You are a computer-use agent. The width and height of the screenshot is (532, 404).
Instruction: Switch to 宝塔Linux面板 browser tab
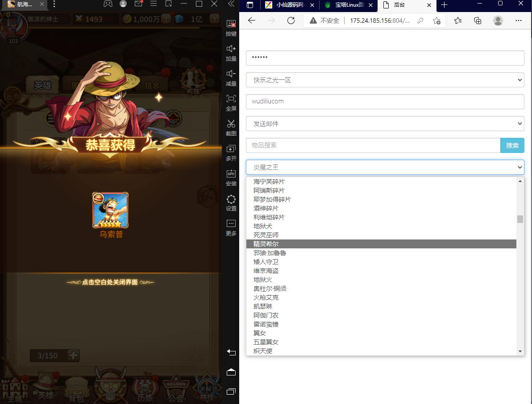[x=349, y=5]
